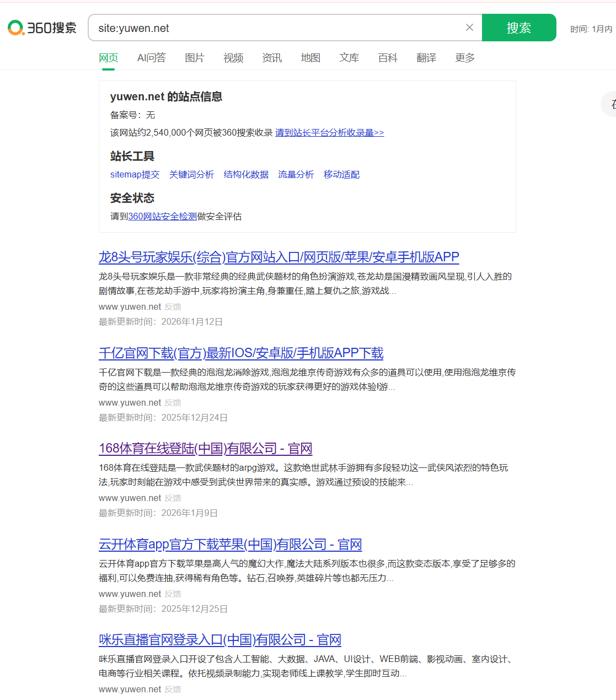616x700 pixels.
Task: Click www.yuwen.net under the 咪乐直播 result
Action: coord(130,690)
